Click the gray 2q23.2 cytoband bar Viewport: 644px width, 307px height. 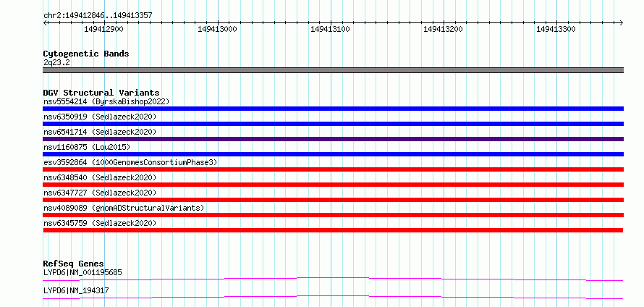[333, 70]
